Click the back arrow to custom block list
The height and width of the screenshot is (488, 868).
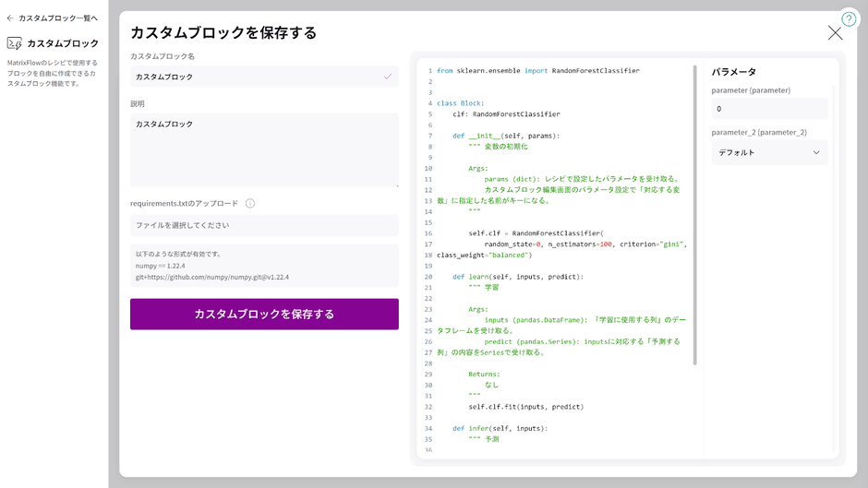(10, 18)
